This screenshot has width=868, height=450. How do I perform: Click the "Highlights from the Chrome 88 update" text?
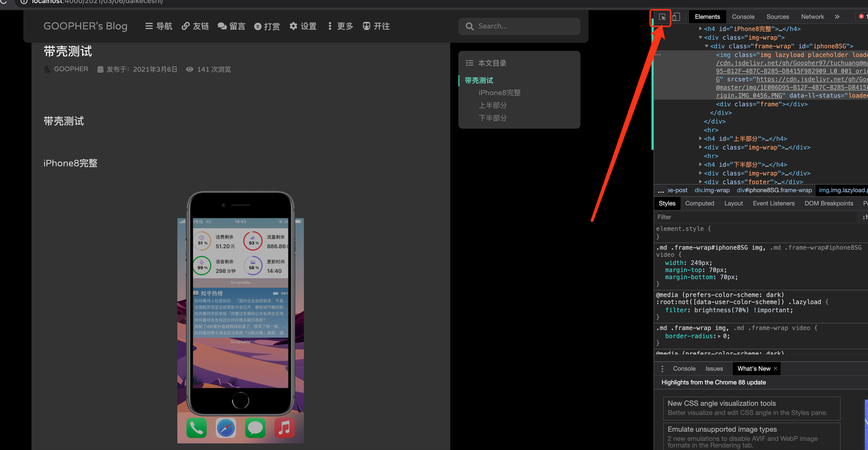point(713,382)
